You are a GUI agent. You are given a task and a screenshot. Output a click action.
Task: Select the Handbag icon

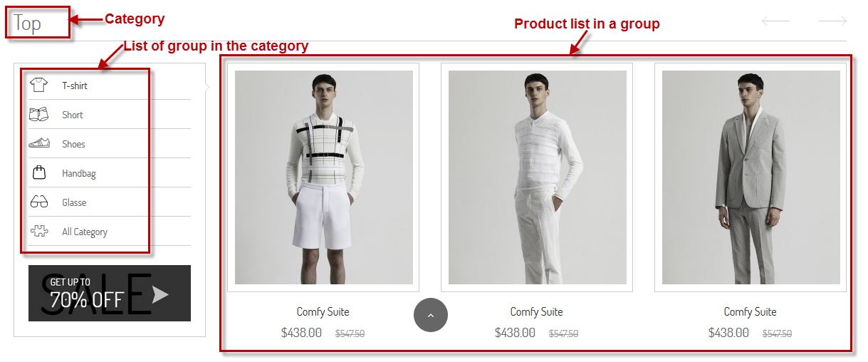pos(39,172)
